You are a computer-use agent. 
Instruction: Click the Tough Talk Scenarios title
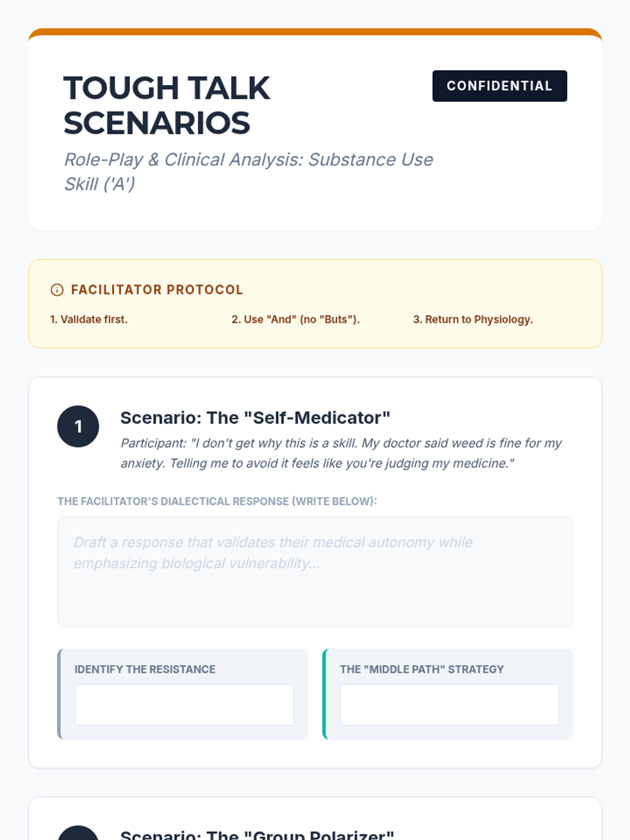point(166,105)
